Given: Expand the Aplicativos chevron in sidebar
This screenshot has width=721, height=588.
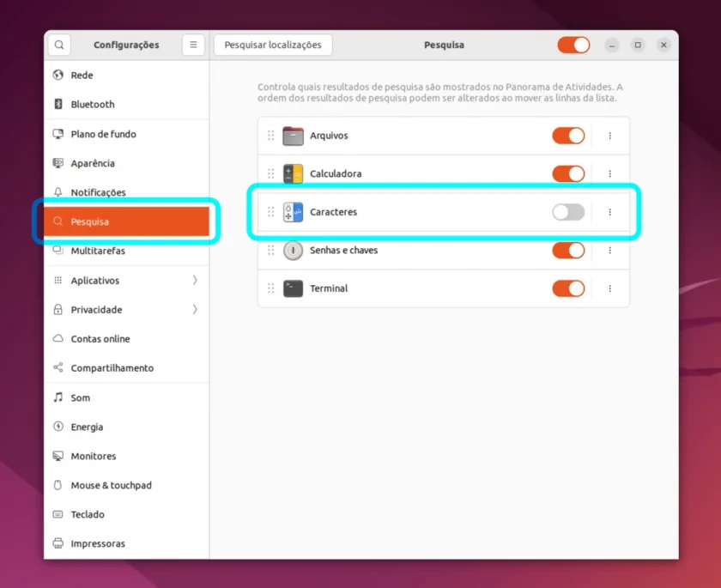Looking at the screenshot, I should click(x=195, y=280).
